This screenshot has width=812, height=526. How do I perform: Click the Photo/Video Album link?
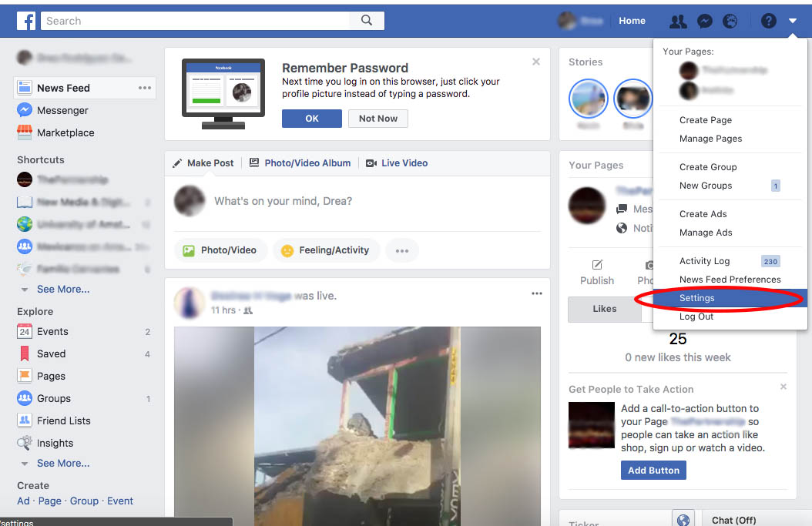[307, 163]
